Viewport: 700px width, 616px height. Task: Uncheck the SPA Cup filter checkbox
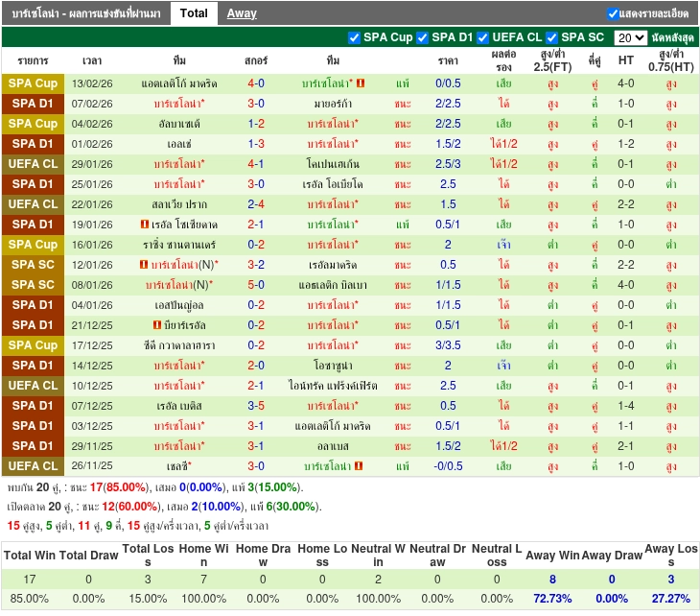pos(354,38)
